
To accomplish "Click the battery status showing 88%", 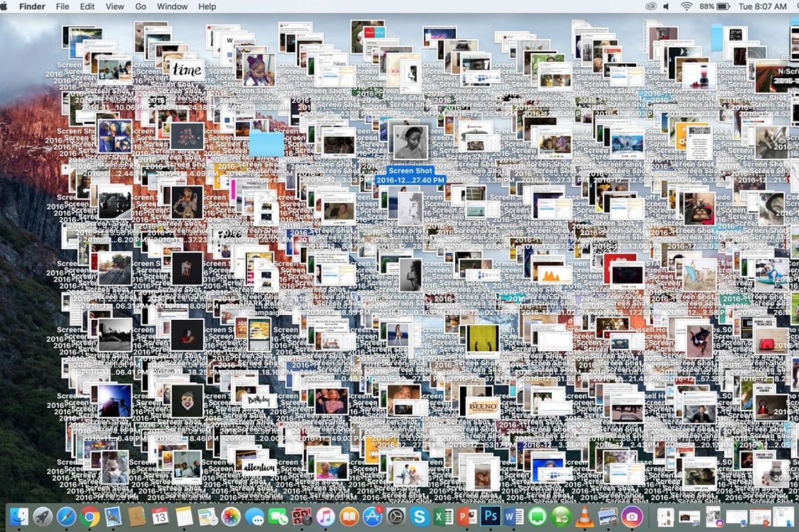I will coord(715,6).
